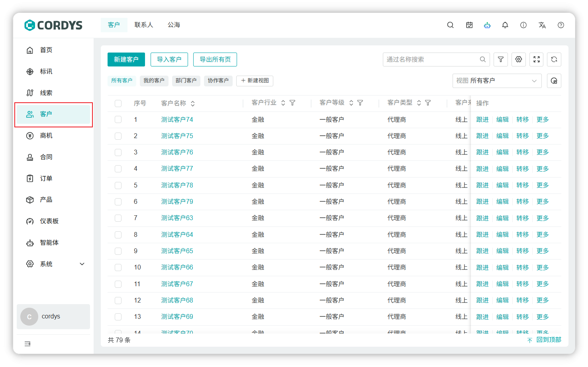
Task: Click the chart icon beside the view selector
Action: [554, 81]
